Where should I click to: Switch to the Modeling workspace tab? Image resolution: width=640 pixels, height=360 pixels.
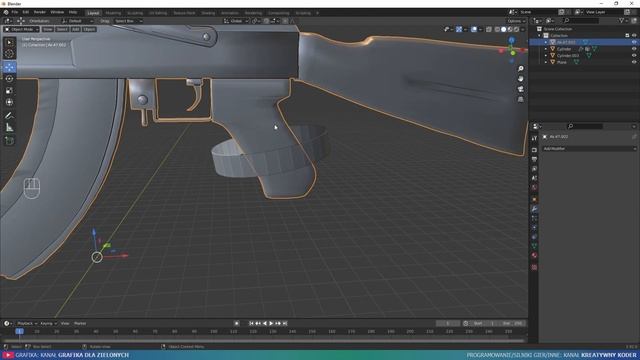113,13
